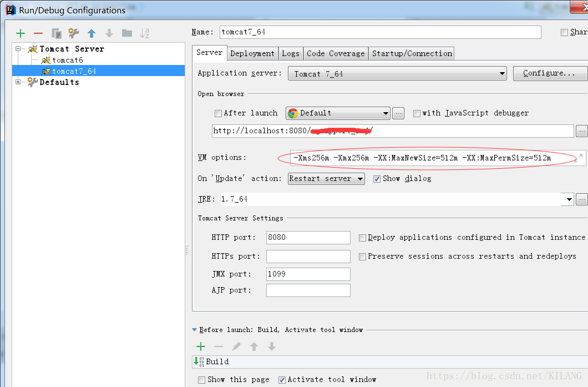Toggle the Show this page checkbox
Image resolution: width=588 pixels, height=387 pixels.
pos(202,380)
